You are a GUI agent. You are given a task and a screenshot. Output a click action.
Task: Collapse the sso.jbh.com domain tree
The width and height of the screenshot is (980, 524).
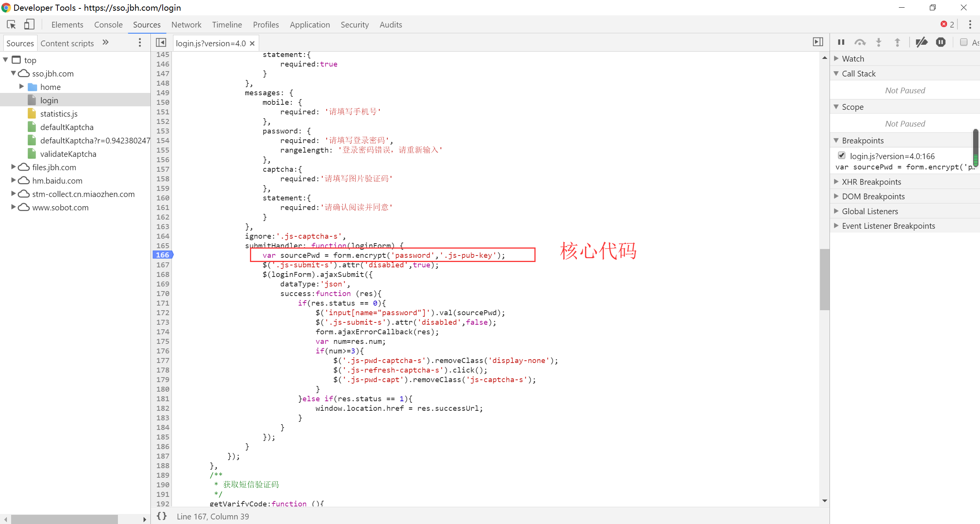pos(13,73)
